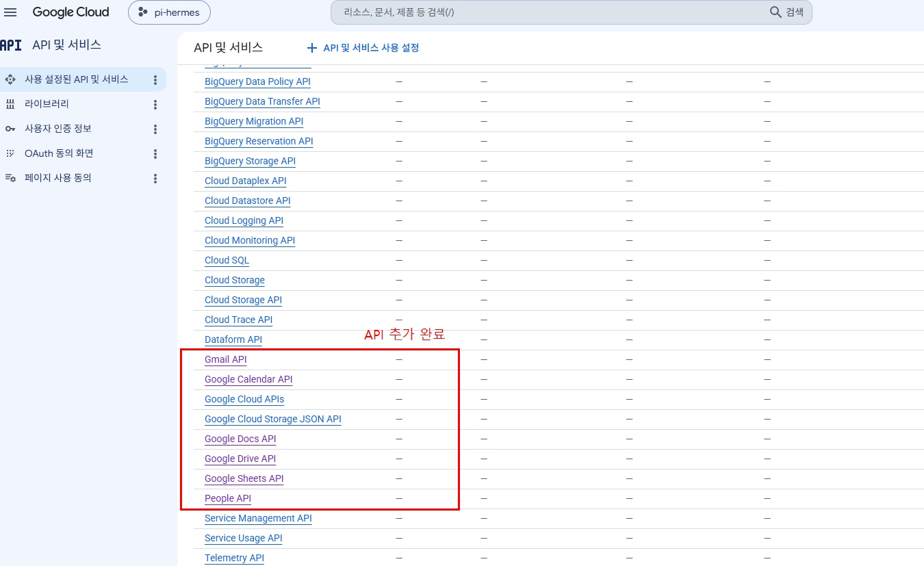Open Service Management API link
924x566 pixels.
[x=258, y=518]
